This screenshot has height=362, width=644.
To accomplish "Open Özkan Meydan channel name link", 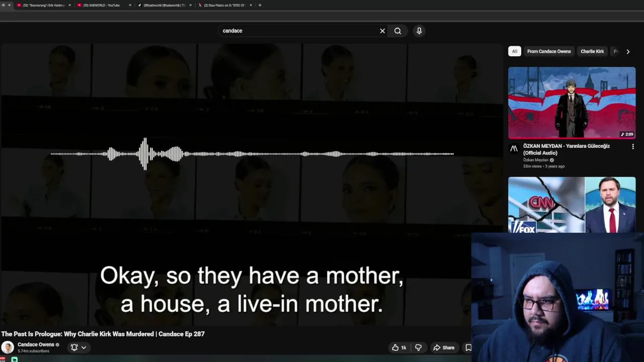I will coord(536,160).
